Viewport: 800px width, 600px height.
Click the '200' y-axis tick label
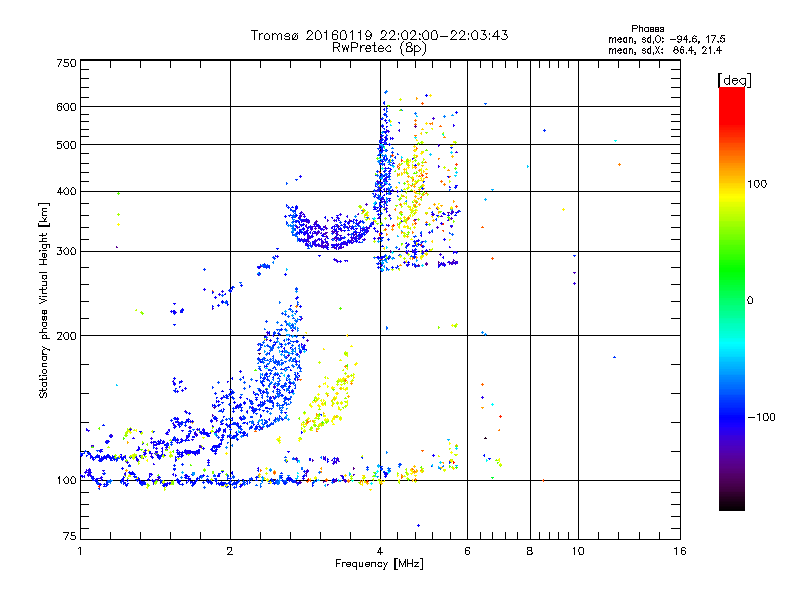pos(66,336)
